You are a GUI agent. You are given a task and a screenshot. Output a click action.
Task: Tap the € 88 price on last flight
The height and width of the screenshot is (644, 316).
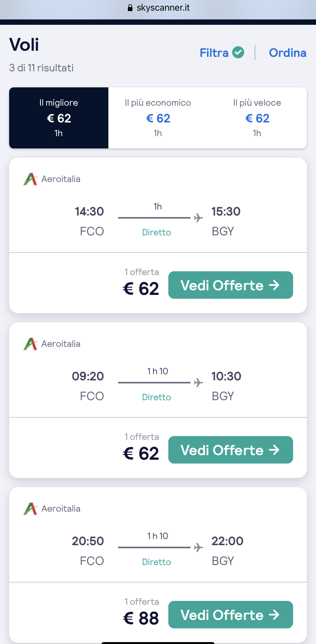click(x=141, y=618)
